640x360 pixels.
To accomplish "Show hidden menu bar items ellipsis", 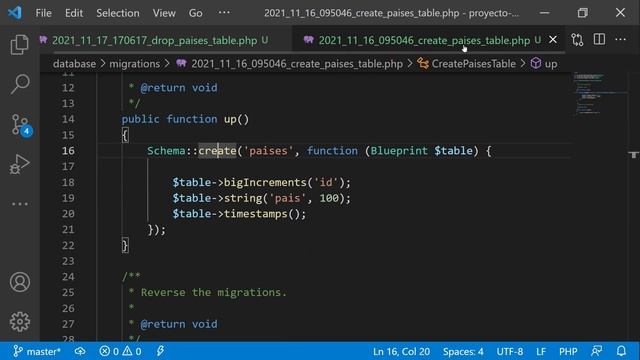I will click(x=224, y=13).
